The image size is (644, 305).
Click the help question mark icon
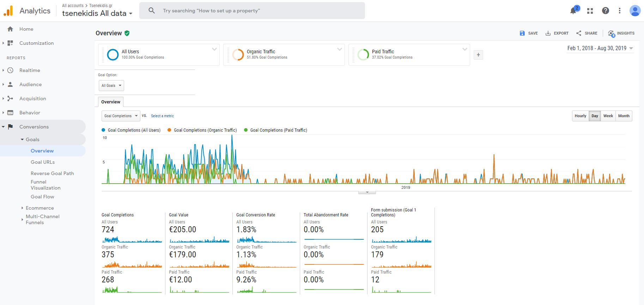pos(606,11)
